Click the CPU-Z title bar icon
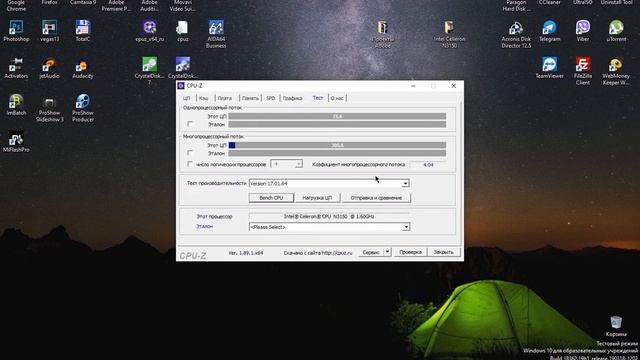 point(181,86)
